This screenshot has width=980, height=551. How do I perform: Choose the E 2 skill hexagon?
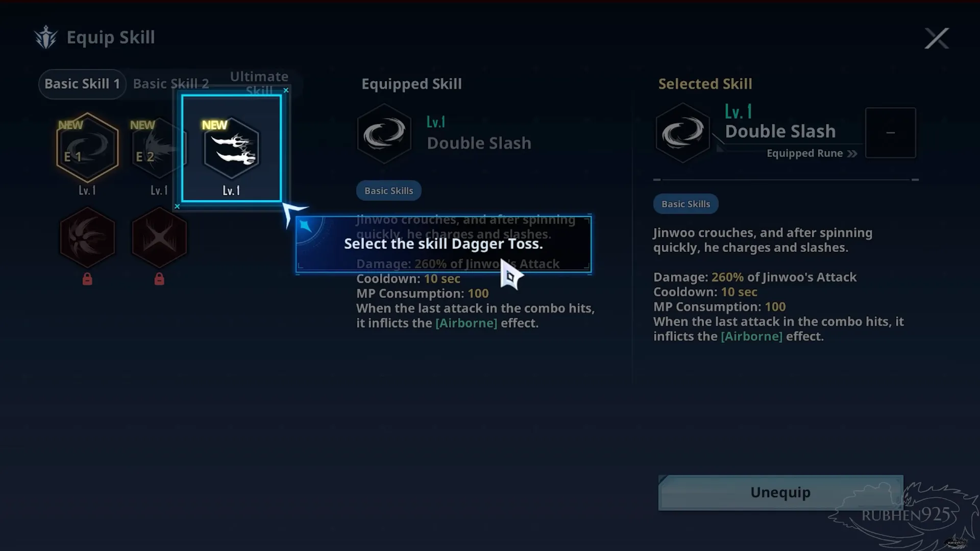pos(159,148)
